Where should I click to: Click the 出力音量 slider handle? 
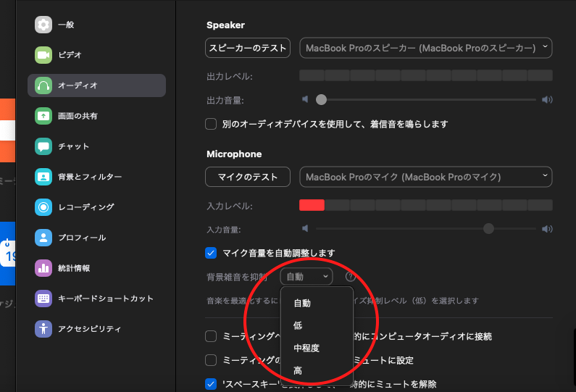(x=321, y=100)
